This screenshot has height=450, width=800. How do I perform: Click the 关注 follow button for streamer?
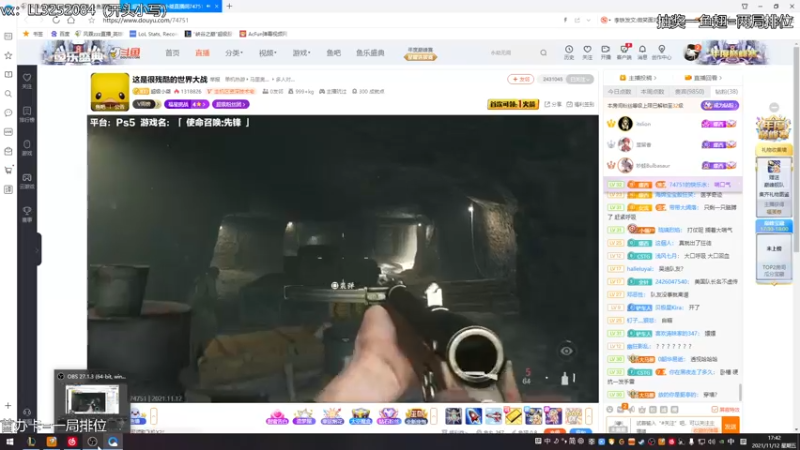pos(520,79)
